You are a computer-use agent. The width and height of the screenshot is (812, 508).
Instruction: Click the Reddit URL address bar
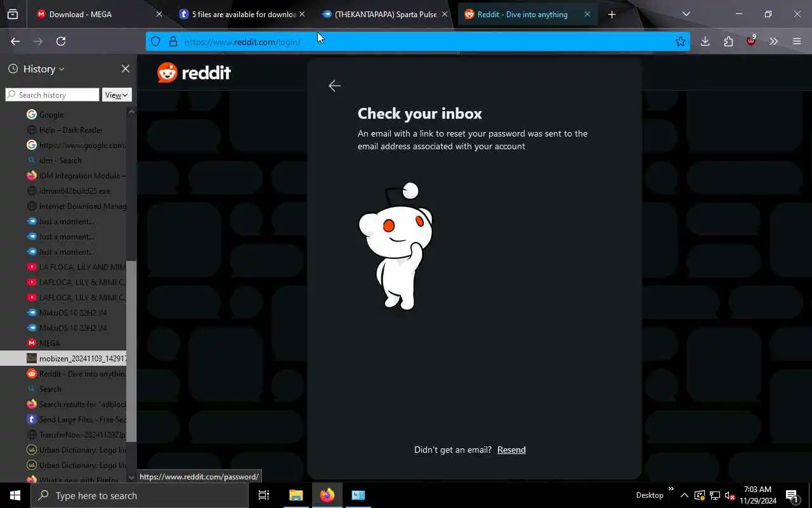[419, 42]
